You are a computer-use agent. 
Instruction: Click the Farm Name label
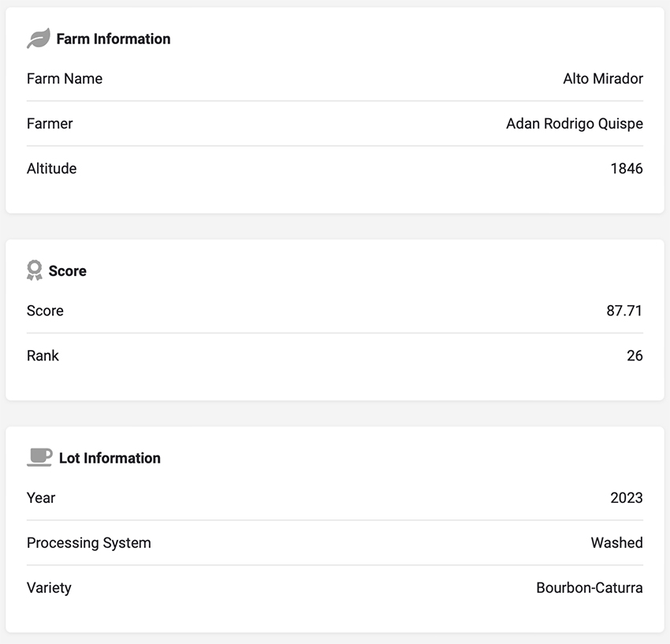pyautogui.click(x=65, y=79)
